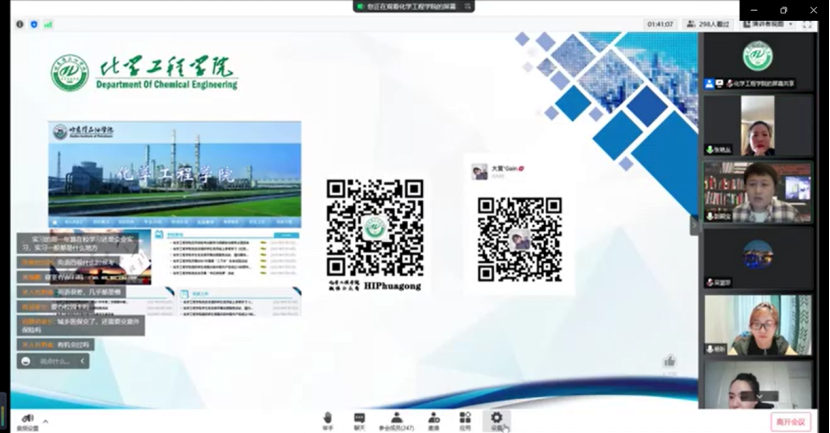Click the down chevron on bottom video tile
This screenshot has height=433, width=830.
(760, 396)
